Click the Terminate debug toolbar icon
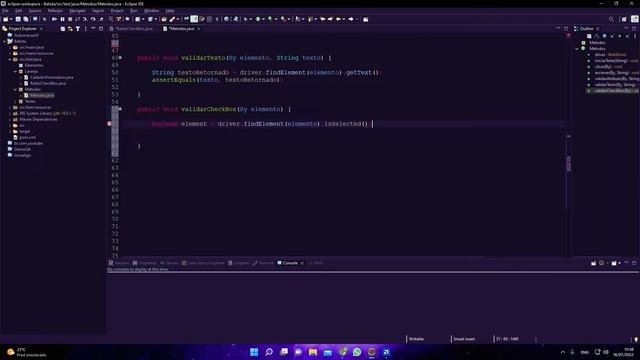 (x=70, y=19)
